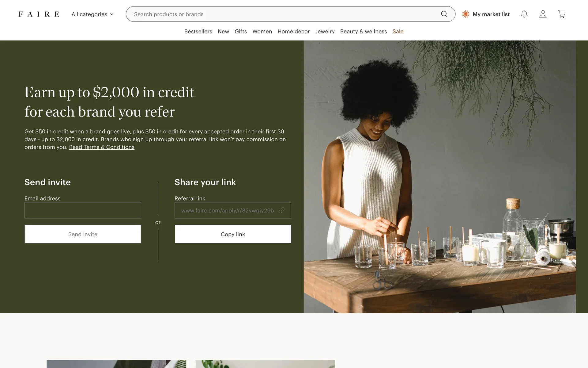
Task: Click the Copy link button
Action: (233, 234)
